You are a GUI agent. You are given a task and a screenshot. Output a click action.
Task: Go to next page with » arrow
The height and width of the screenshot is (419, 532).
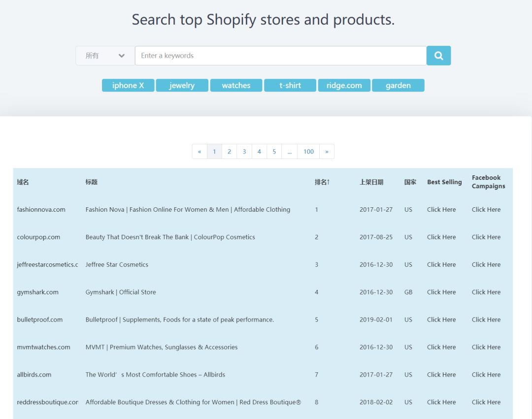pos(327,152)
